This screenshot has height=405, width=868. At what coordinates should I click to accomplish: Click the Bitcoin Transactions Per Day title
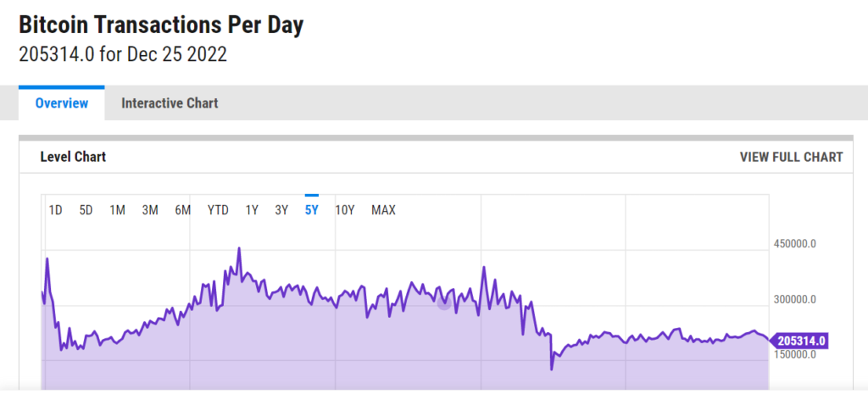click(x=161, y=25)
